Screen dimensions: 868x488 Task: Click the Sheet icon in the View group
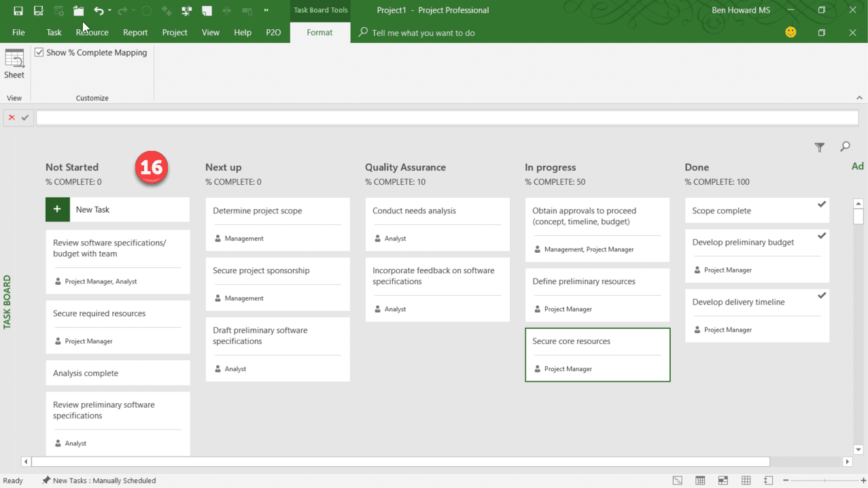pyautogui.click(x=14, y=65)
